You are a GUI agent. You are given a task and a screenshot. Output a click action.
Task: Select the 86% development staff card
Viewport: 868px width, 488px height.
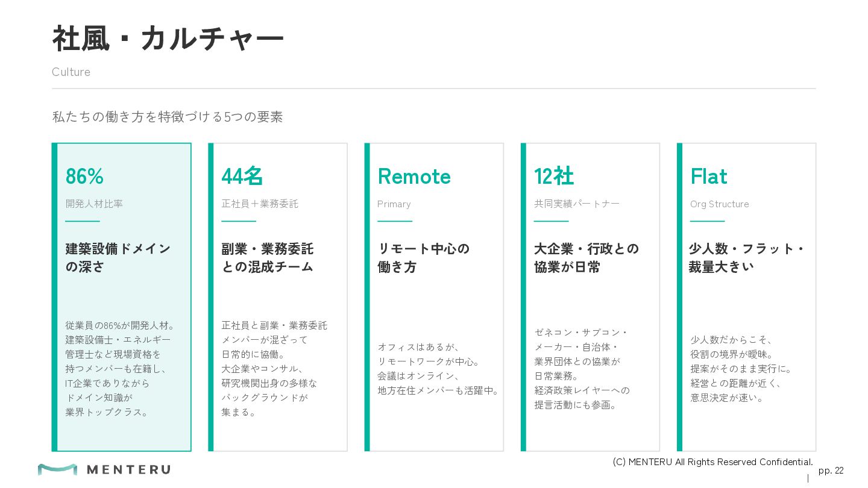click(122, 297)
